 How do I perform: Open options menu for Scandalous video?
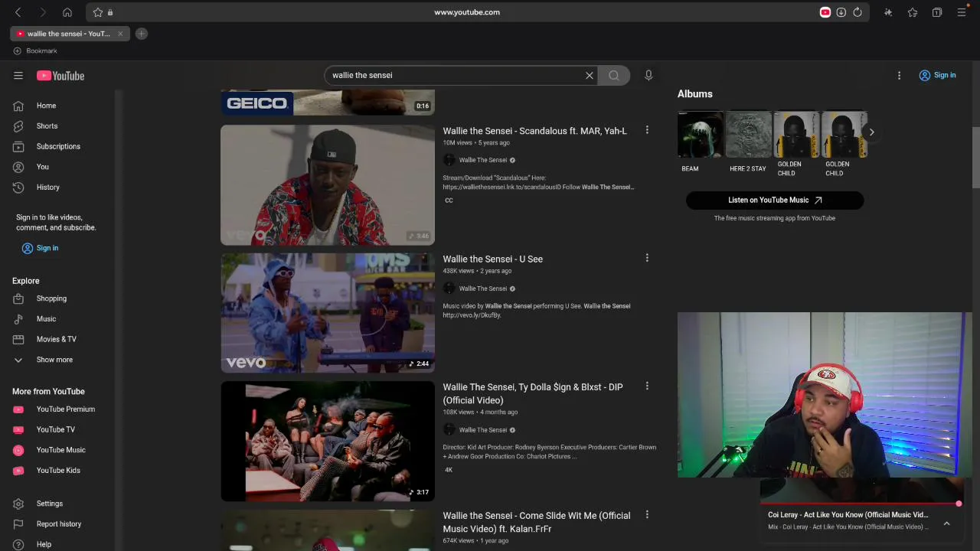[647, 130]
